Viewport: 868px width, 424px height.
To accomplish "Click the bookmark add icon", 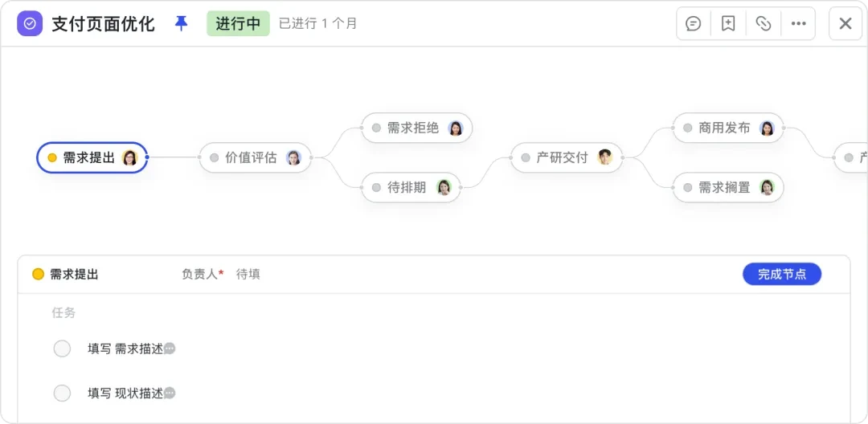I will [728, 24].
